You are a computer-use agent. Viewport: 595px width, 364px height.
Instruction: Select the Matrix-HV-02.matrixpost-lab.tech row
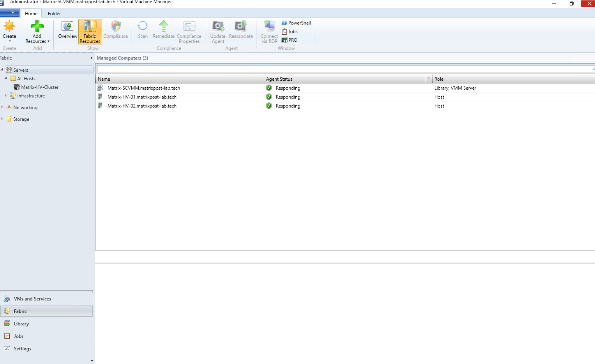[x=345, y=106]
